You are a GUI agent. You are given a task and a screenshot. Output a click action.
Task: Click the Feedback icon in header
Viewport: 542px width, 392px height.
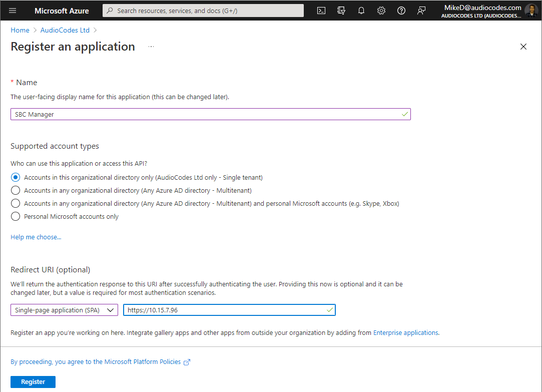point(421,11)
